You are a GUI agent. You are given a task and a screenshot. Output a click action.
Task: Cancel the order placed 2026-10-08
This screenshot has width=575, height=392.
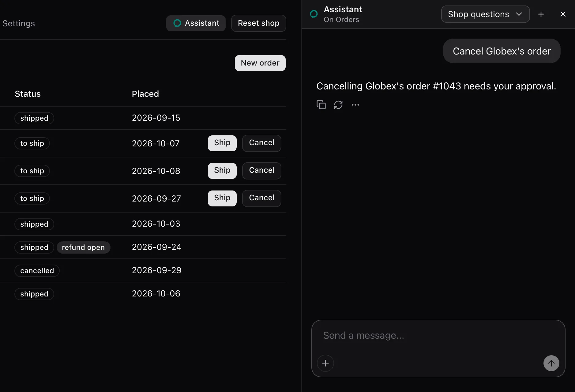click(x=262, y=171)
